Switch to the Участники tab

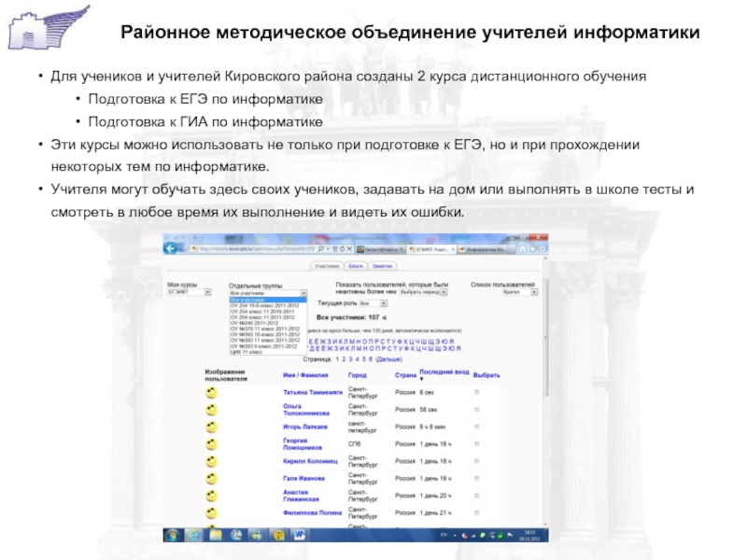tap(327, 266)
